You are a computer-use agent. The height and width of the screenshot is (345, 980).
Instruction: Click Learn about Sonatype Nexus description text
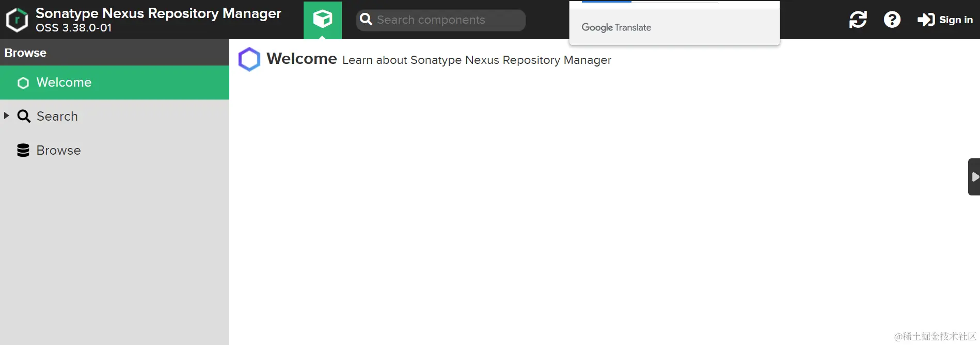tap(477, 60)
